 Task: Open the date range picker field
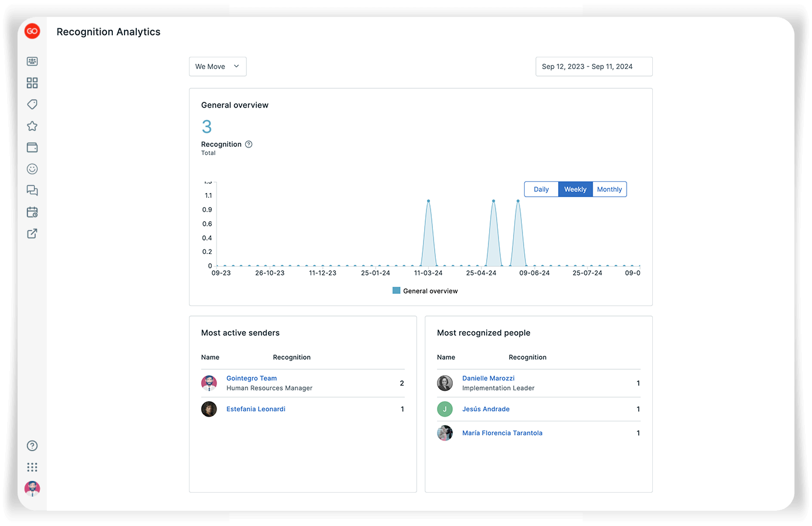[594, 66]
